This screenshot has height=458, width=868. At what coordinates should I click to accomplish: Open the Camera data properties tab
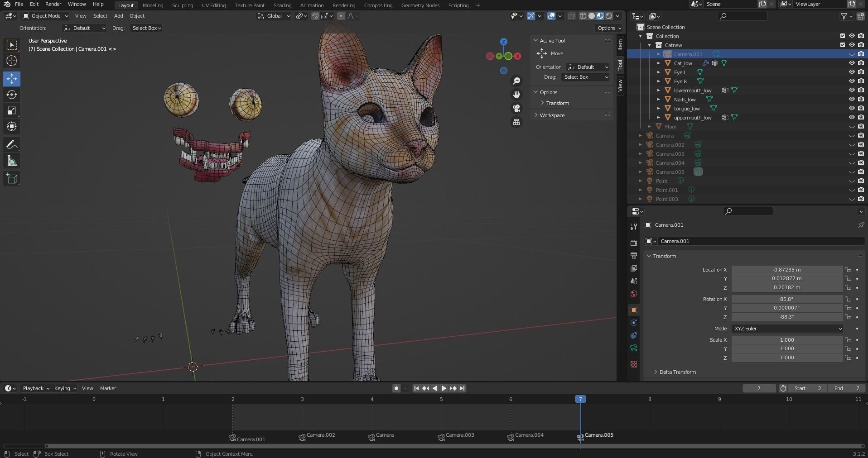coord(634,348)
